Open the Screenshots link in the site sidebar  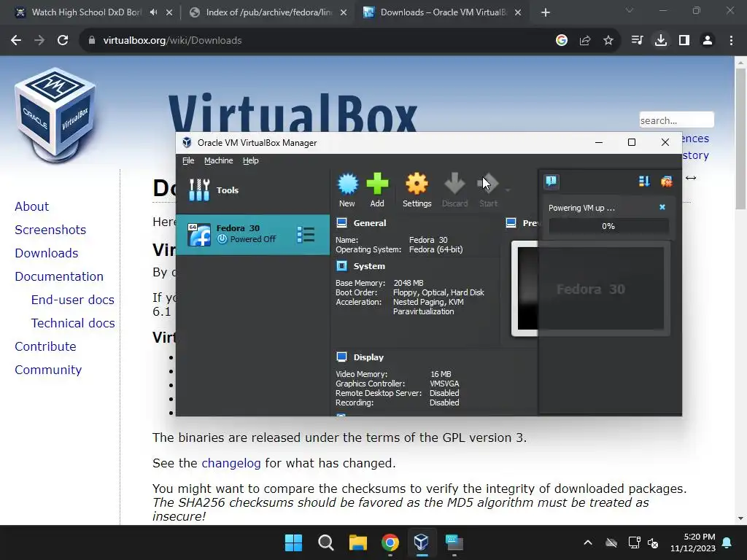50,230
